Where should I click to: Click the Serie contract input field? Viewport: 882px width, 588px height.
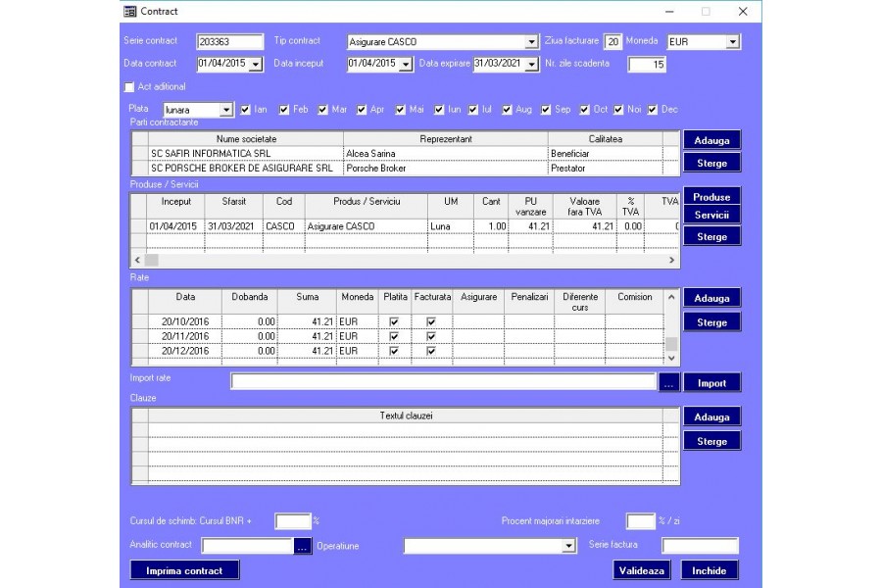(229, 41)
